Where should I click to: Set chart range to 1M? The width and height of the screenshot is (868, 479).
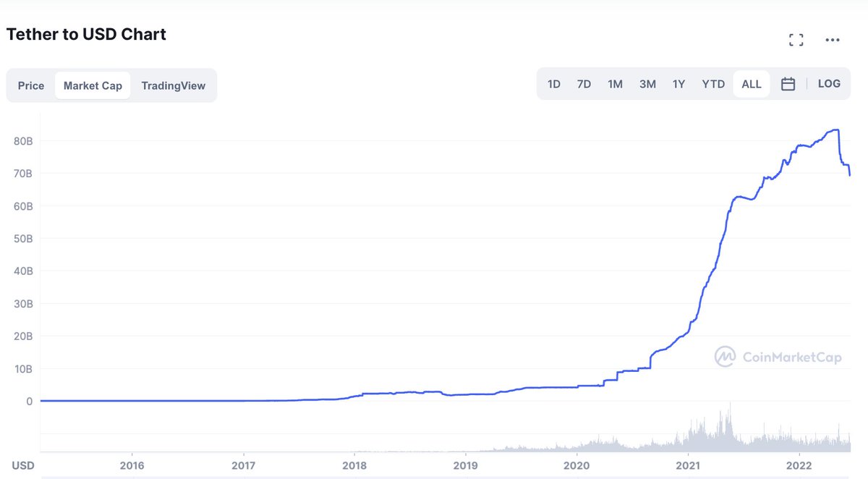tap(615, 84)
